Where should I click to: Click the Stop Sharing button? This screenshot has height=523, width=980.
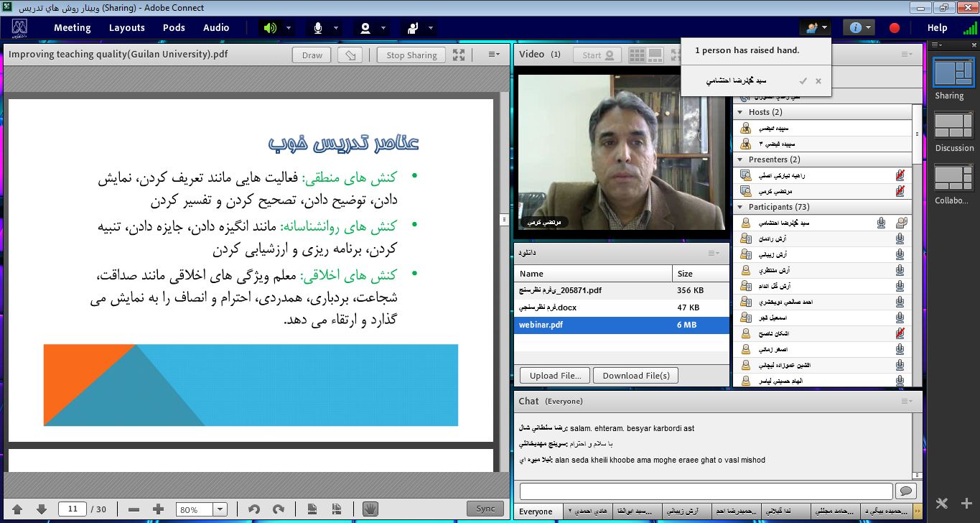click(411, 55)
